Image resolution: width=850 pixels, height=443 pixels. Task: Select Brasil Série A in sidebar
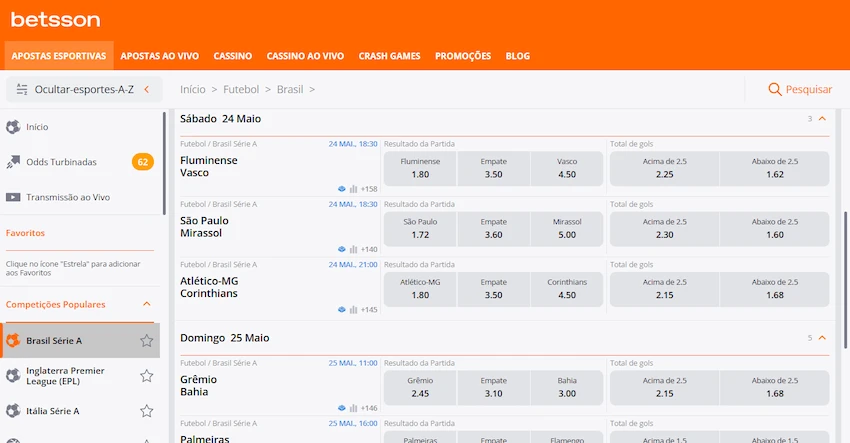tap(80, 341)
